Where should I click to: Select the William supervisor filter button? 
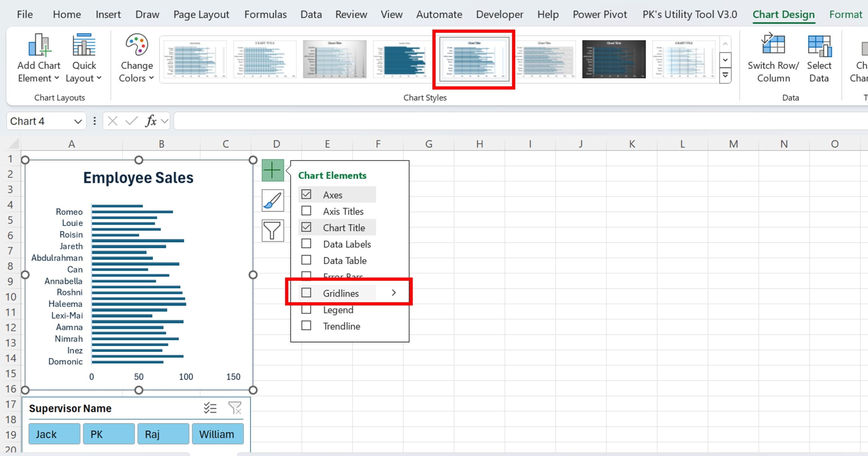217,434
